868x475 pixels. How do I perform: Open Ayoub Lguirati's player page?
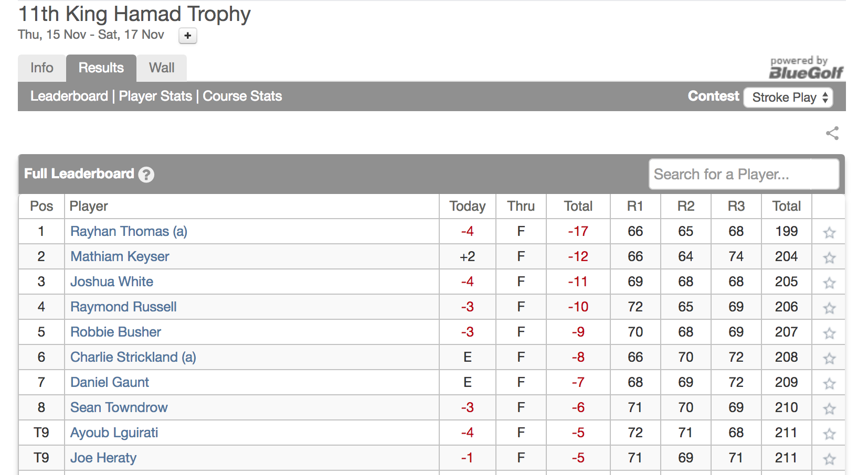click(x=114, y=433)
